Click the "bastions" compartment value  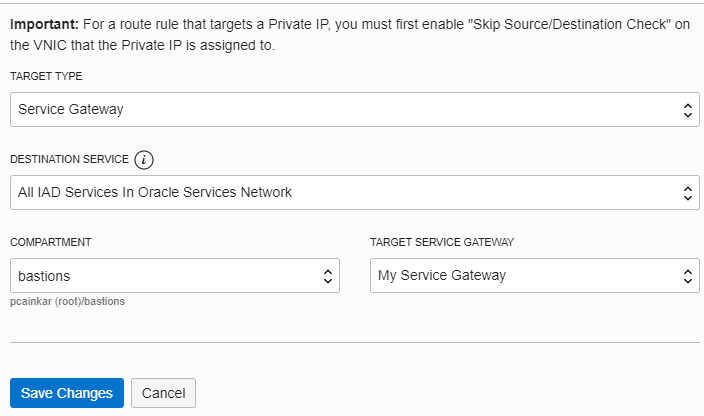click(44, 276)
